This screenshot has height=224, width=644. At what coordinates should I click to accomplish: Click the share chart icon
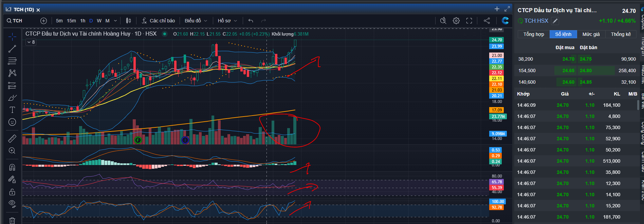click(x=487, y=21)
